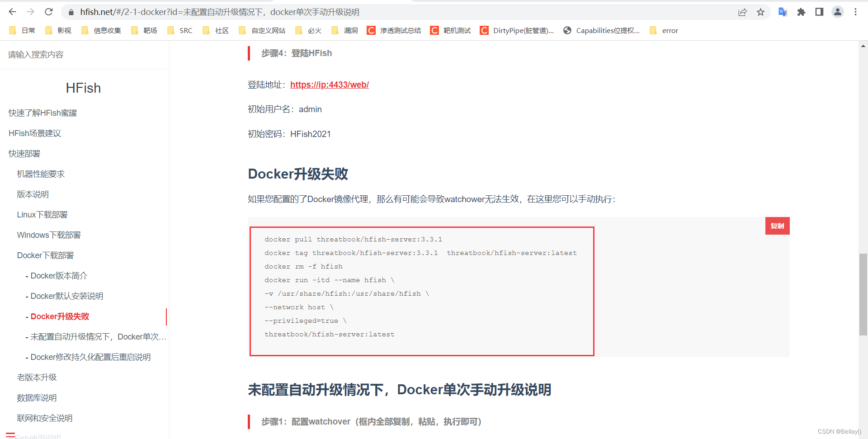Viewport: 868px width, 439px height.
Task: Click the 初始用户名: admin text
Action: click(x=285, y=109)
